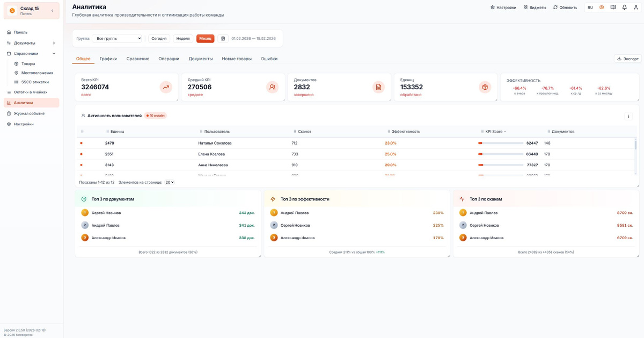Open Остатки в ячейках in the sidebar

pos(31,92)
